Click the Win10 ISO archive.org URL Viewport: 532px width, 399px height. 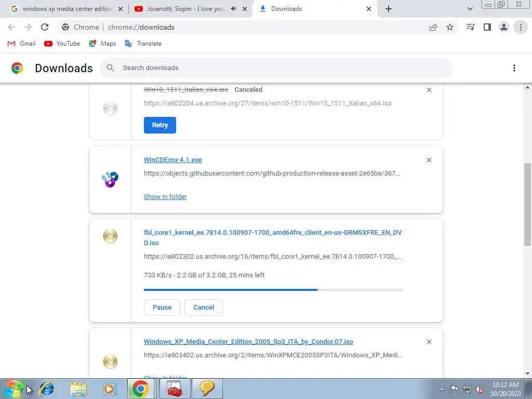pyautogui.click(x=268, y=103)
